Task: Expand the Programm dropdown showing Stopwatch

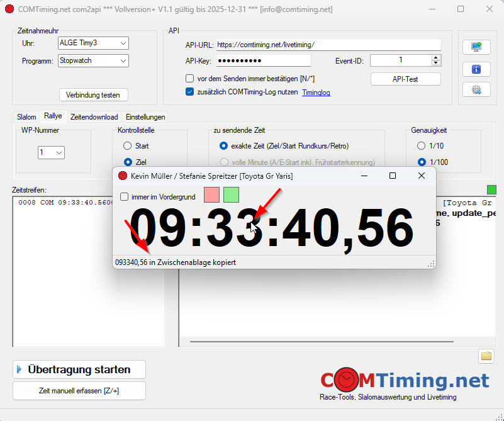Action: click(93, 61)
